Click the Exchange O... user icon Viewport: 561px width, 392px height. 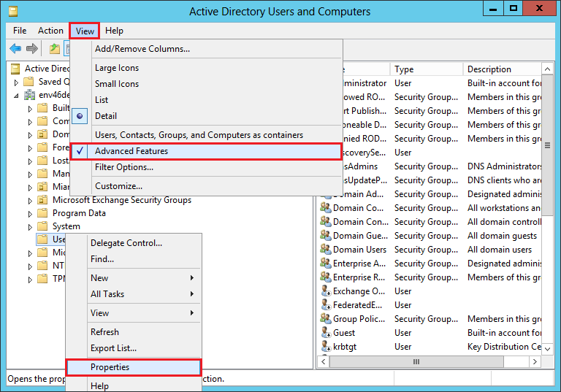pos(326,291)
